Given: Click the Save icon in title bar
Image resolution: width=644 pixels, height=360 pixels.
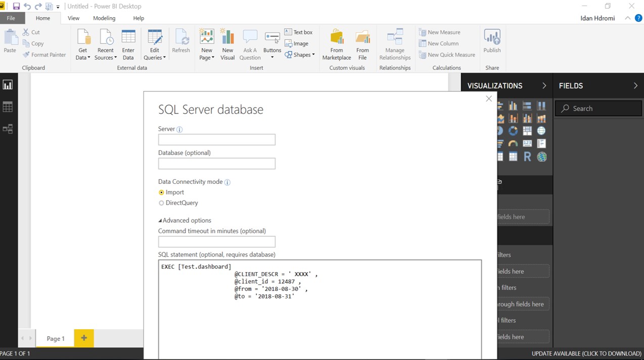Looking at the screenshot, I should coord(16,7).
